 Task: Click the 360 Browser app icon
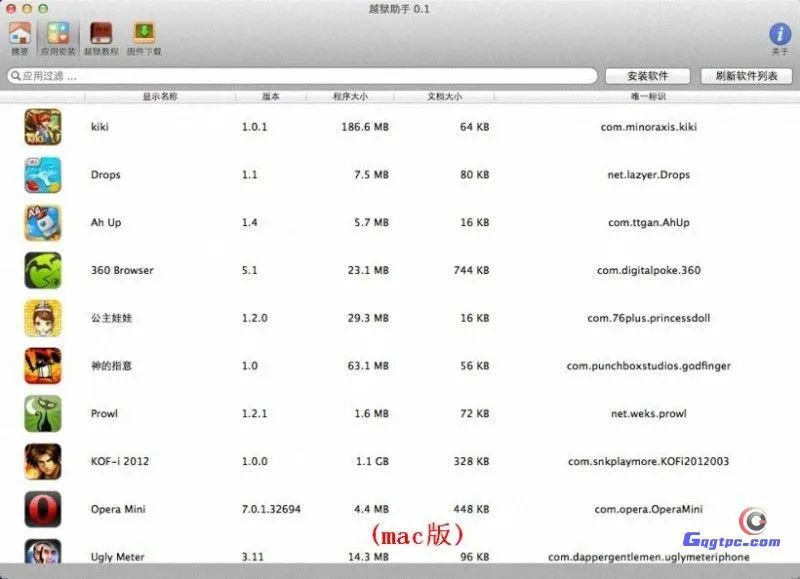click(x=42, y=270)
